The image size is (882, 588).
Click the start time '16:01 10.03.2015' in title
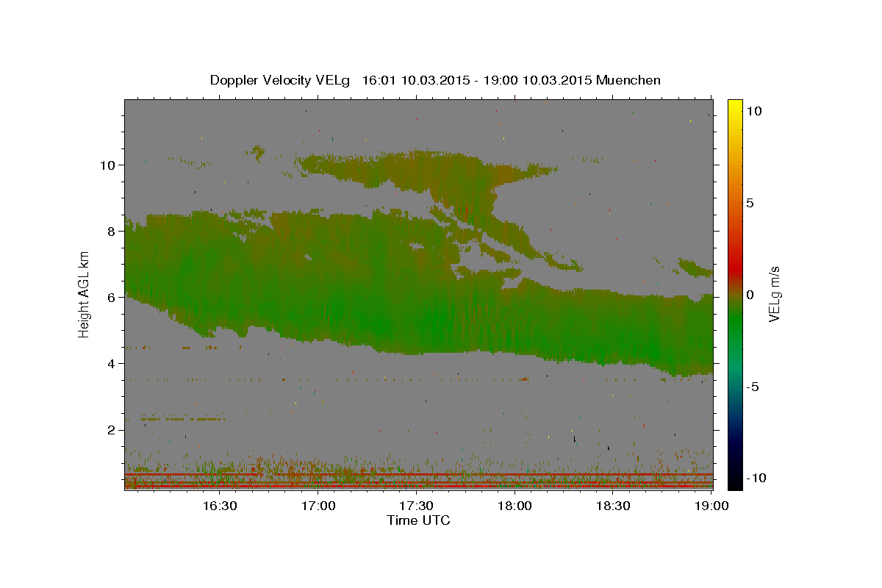tap(415, 80)
